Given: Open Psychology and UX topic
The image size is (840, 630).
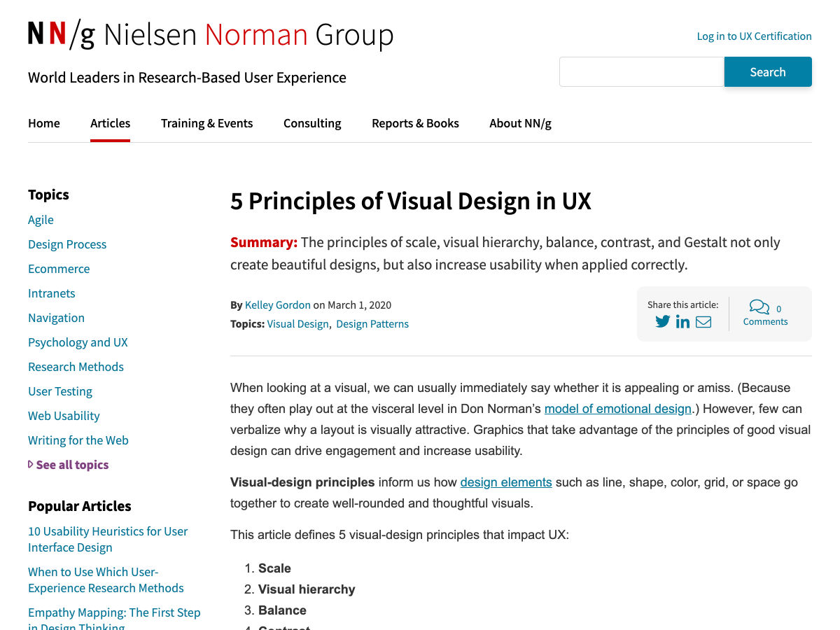Looking at the screenshot, I should 78,342.
